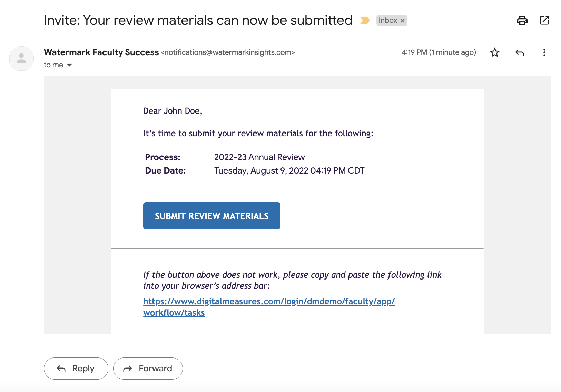Click the email subject heading
The image size is (561, 392).
[x=198, y=20]
